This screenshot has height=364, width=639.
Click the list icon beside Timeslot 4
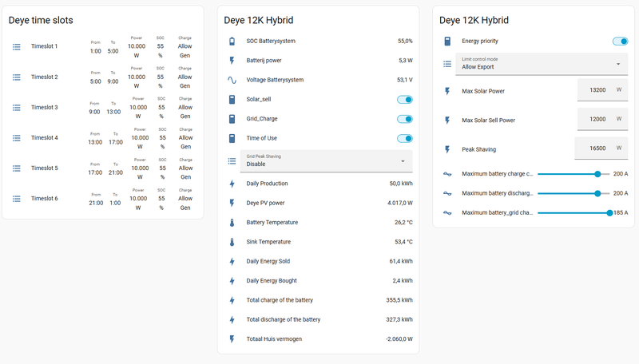[x=16, y=138]
